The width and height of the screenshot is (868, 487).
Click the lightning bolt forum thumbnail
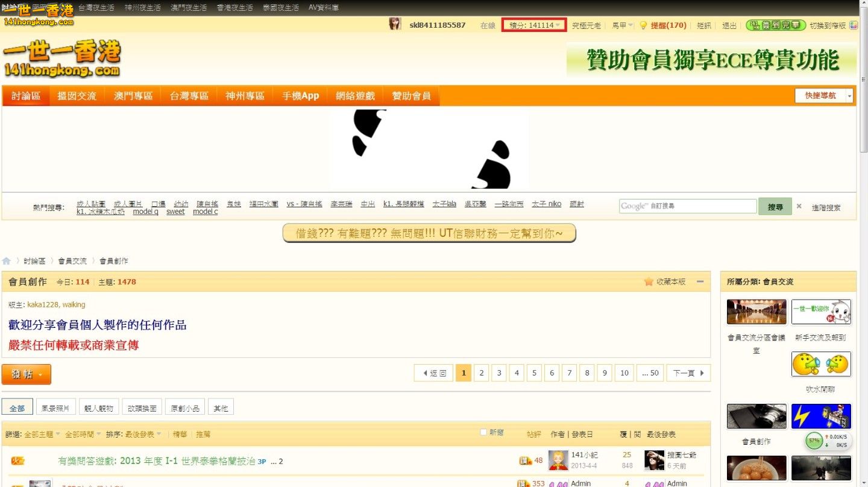point(821,416)
